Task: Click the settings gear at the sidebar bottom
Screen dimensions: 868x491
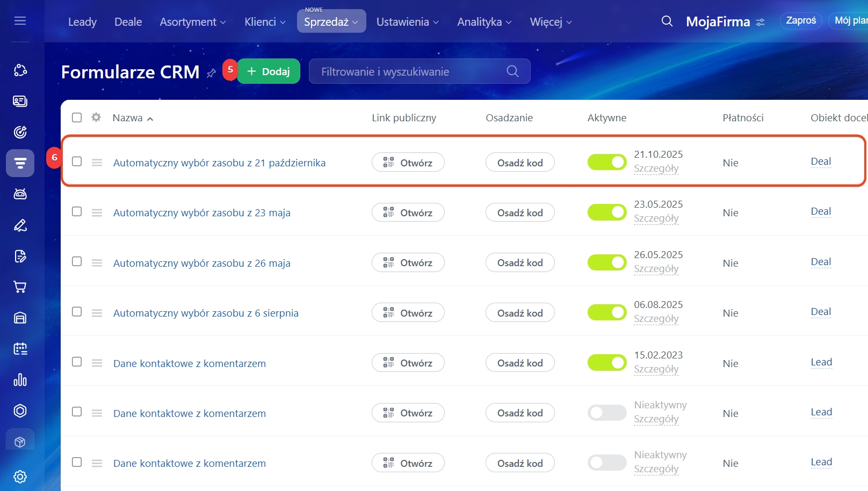Action: coord(20,477)
